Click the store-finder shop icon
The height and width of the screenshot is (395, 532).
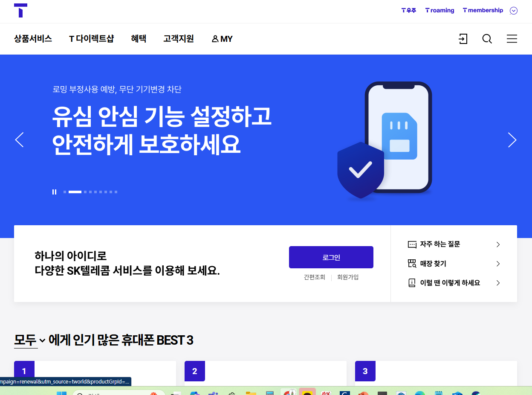tap(412, 264)
